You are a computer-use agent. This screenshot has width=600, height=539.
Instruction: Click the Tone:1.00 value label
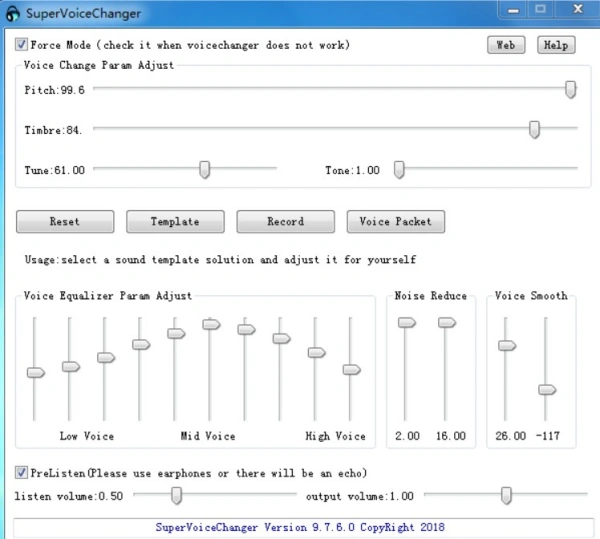(352, 170)
